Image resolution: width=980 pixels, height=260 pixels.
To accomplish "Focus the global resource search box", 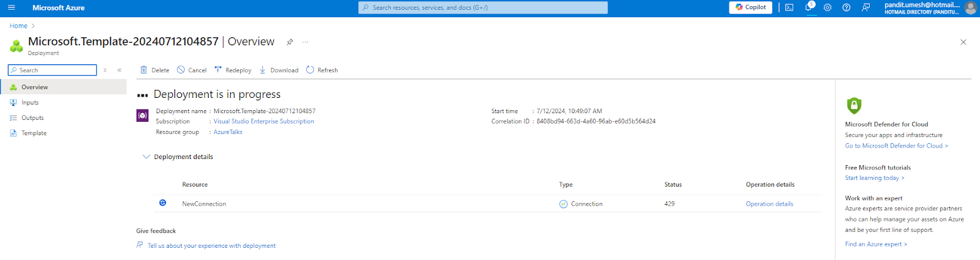I will (x=483, y=7).
